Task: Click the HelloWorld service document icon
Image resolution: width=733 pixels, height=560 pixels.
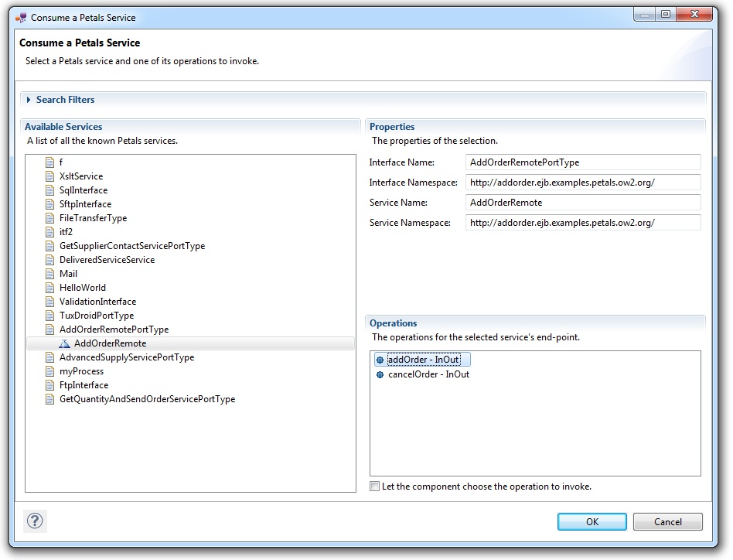Action: [50, 288]
